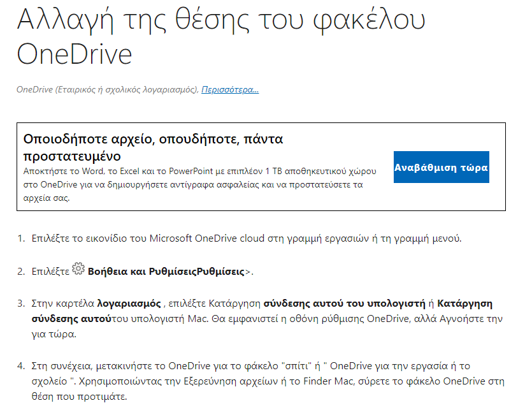This screenshot has width=532, height=410.
Task: Click the heading Αλλαγή της θέσης του φακέλου OneDrive
Action: (220, 36)
